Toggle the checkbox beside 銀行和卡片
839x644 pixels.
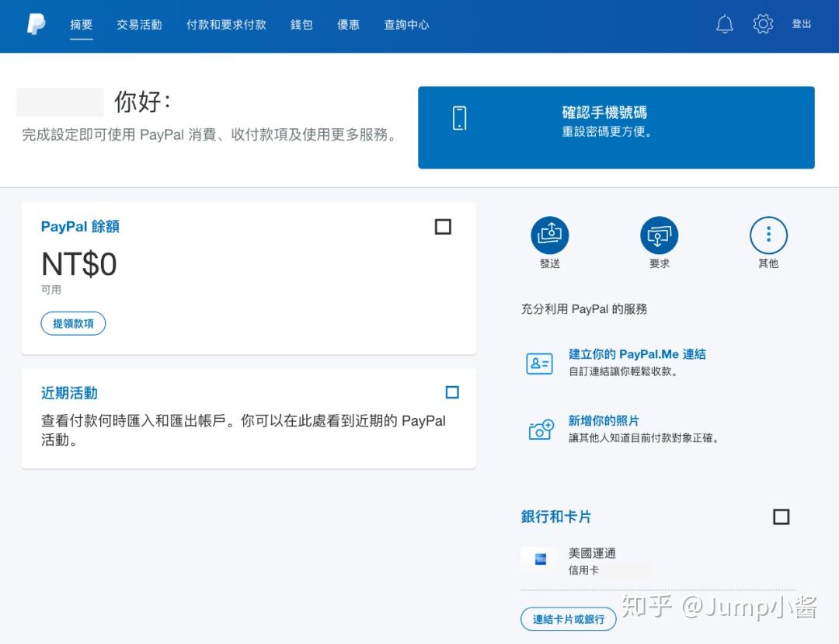click(781, 517)
